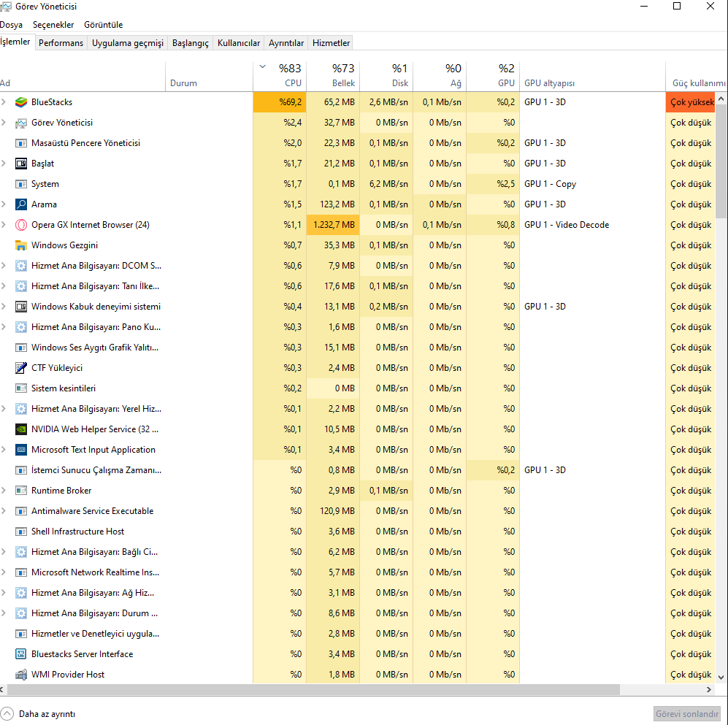Collapse details with Daha az ayrıntı
This screenshot has height=725, width=728.
38,714
